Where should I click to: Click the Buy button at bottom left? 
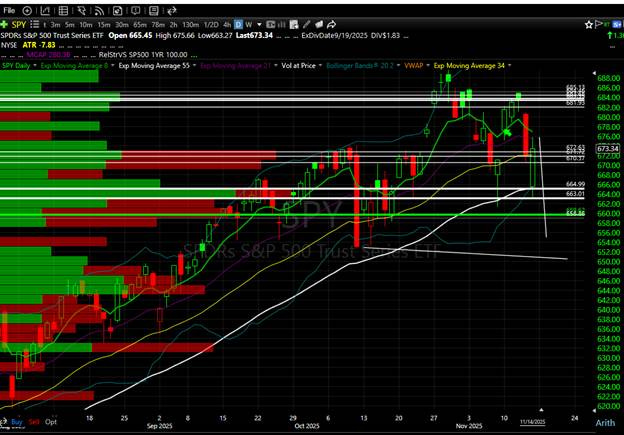pos(17,421)
